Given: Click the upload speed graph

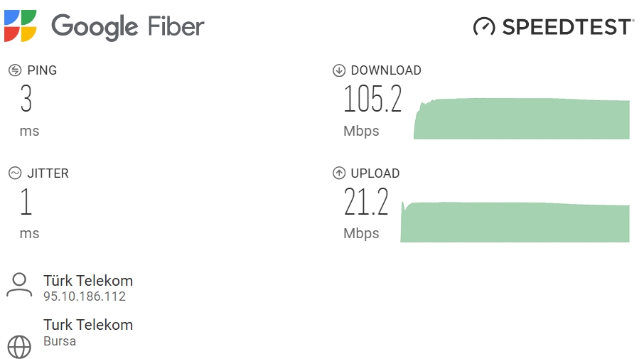Looking at the screenshot, I should tap(515, 221).
